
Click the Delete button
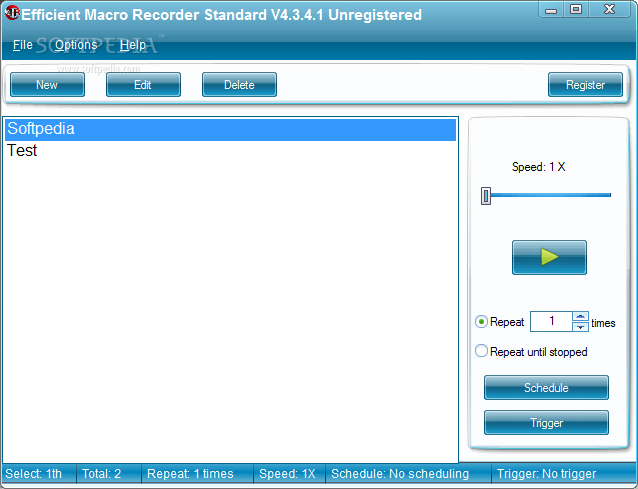239,85
